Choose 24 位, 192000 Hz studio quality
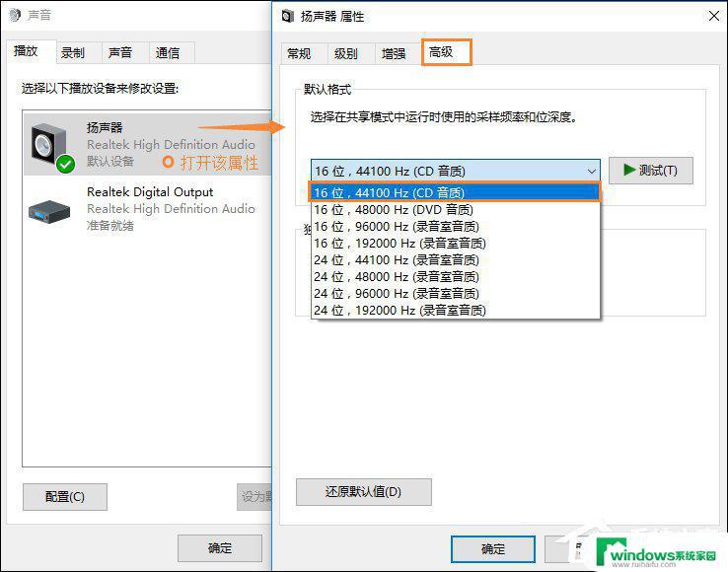 click(455, 310)
